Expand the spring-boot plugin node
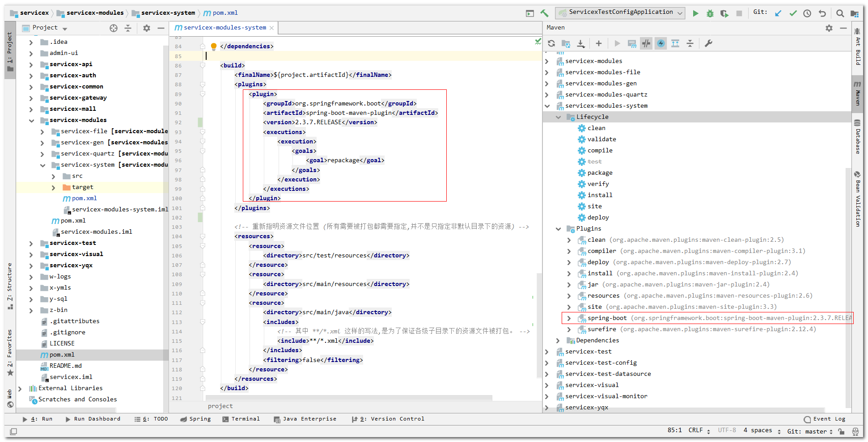 tap(569, 318)
